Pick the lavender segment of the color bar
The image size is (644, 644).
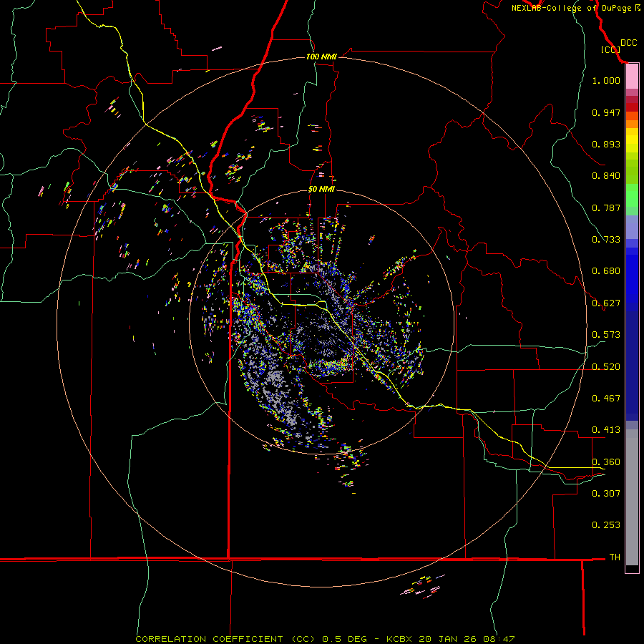pyautogui.click(x=632, y=227)
